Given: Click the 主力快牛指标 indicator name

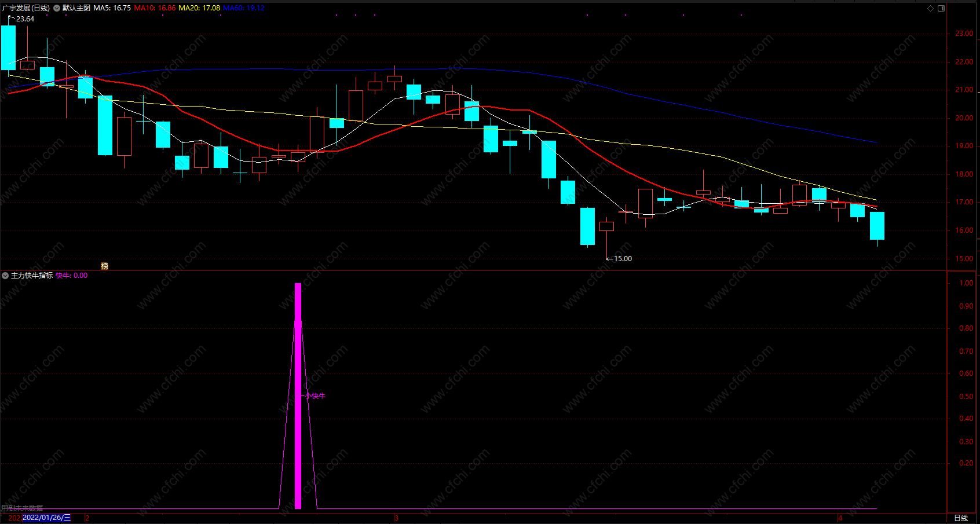Looking at the screenshot, I should click(x=32, y=276).
